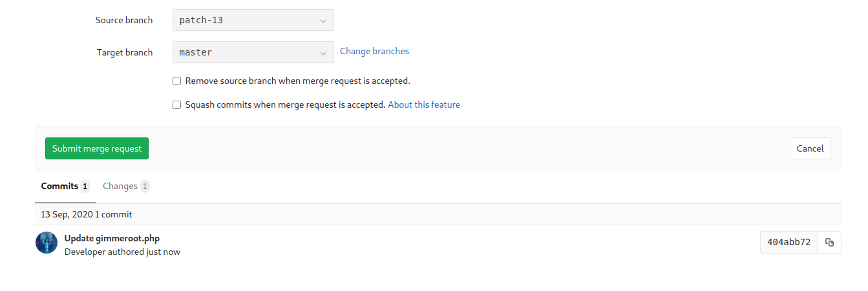Click the Developer avatar image
Viewport: 868px width, 291px height.
pyautogui.click(x=47, y=243)
